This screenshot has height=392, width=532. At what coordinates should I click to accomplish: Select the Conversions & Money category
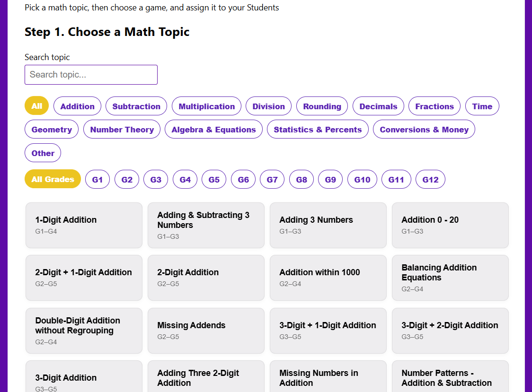coord(424,129)
